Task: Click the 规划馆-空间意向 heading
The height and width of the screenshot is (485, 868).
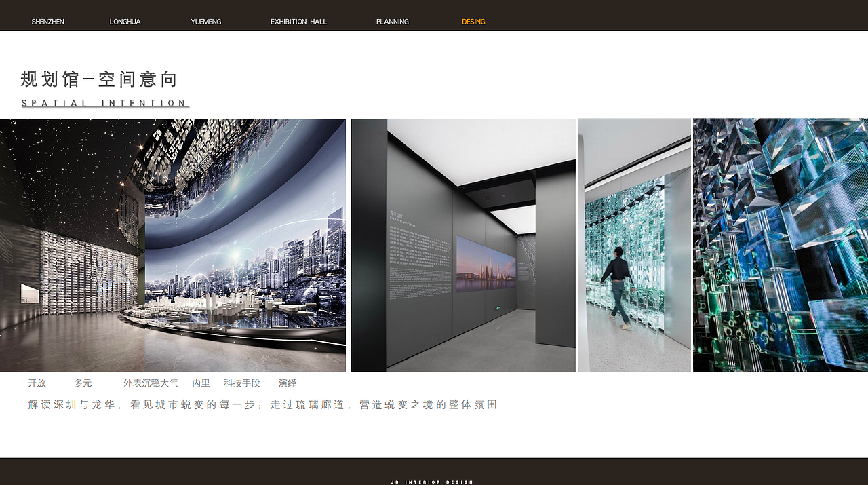Action: point(99,79)
